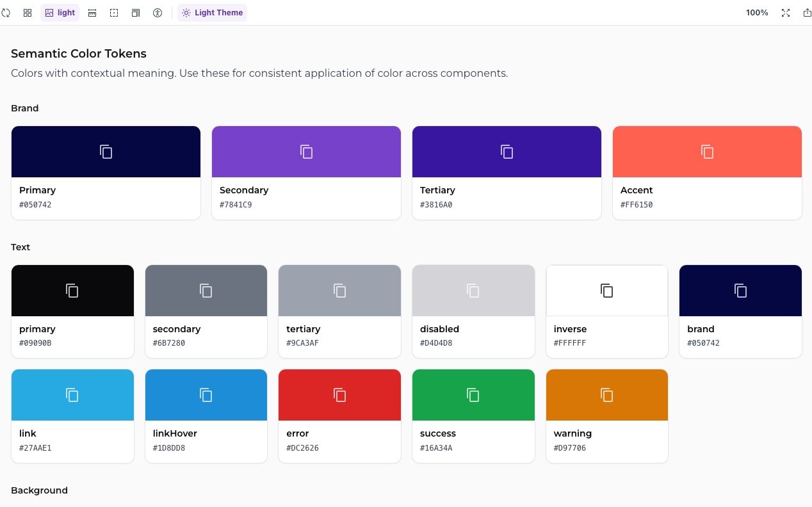Copy the text primary #09090B color icon
The image size is (812, 507).
point(72,291)
